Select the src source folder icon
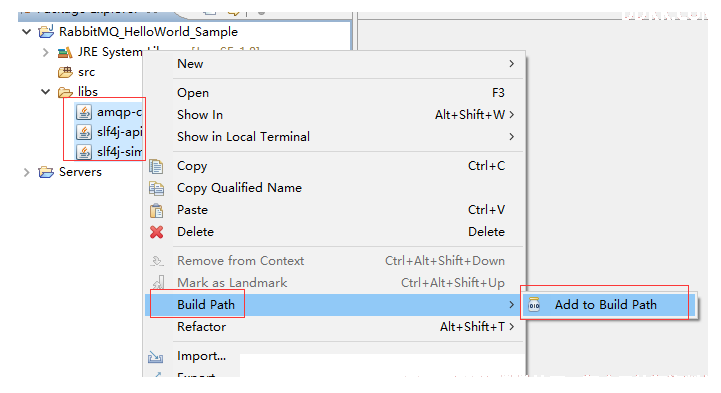721x393 pixels. tap(65, 72)
